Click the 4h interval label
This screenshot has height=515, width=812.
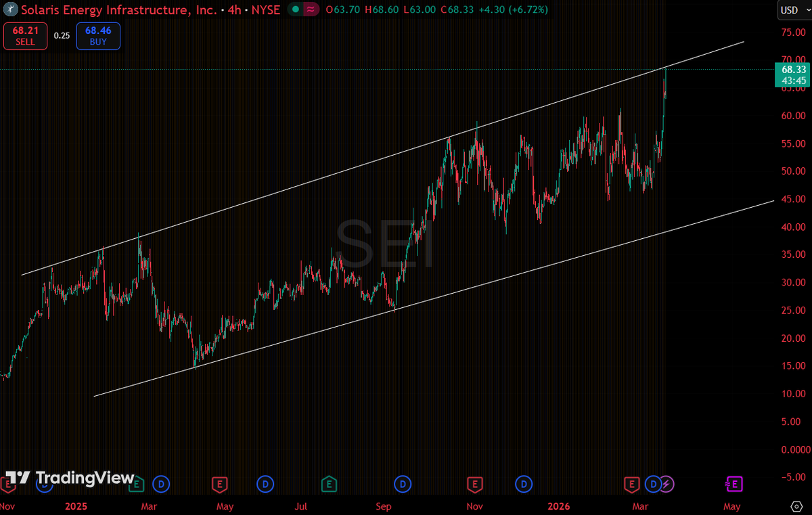click(235, 10)
